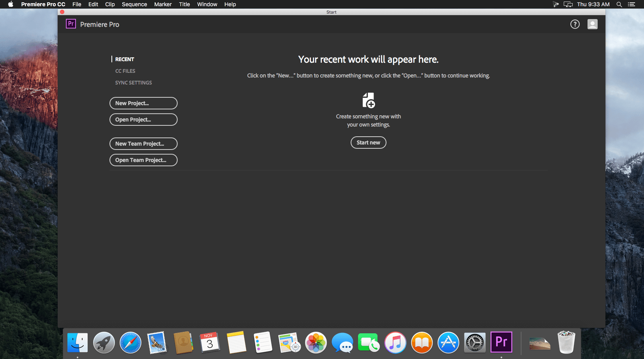
Task: Open the File menu
Action: click(77, 4)
